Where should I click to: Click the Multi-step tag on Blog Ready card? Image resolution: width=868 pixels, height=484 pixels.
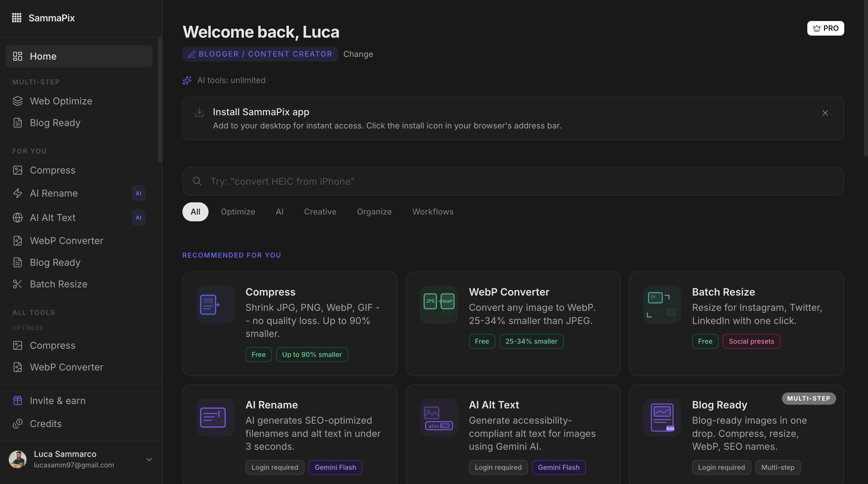[x=778, y=467]
